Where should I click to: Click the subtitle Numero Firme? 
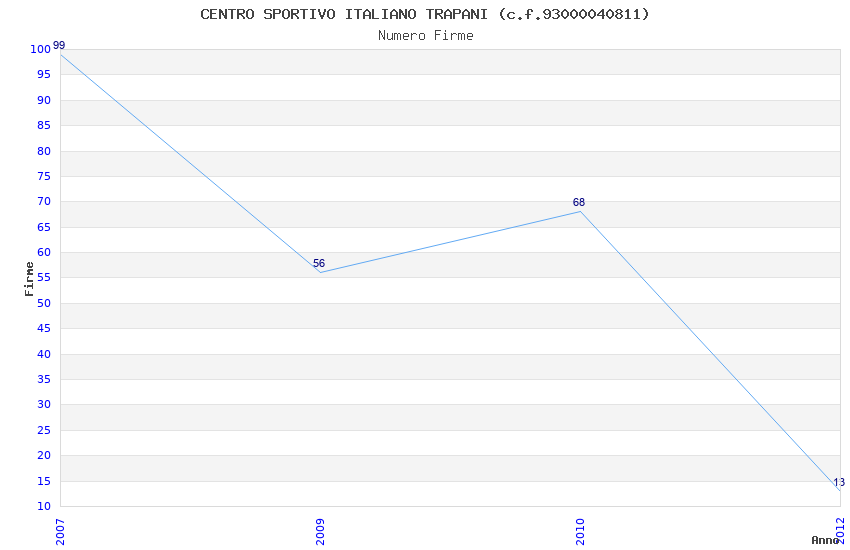coord(426,36)
